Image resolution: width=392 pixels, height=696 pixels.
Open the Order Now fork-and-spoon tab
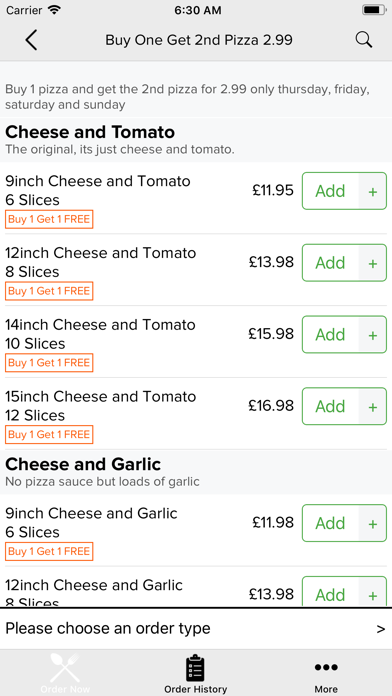(65, 672)
